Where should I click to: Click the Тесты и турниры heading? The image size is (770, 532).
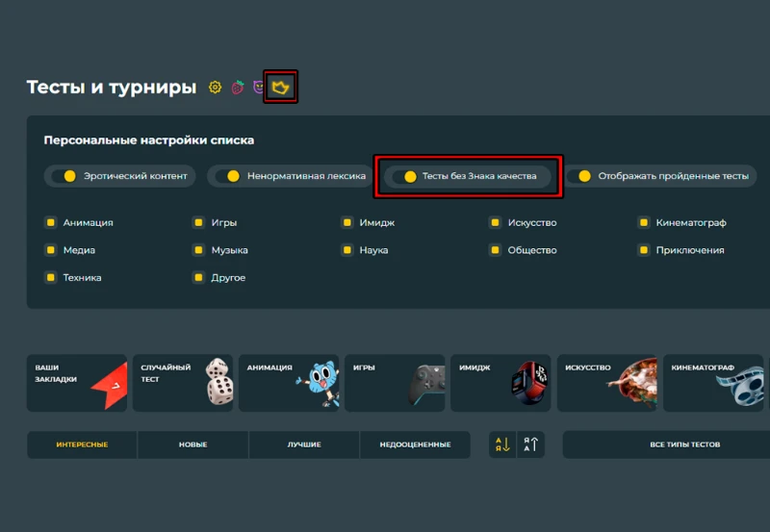click(112, 88)
